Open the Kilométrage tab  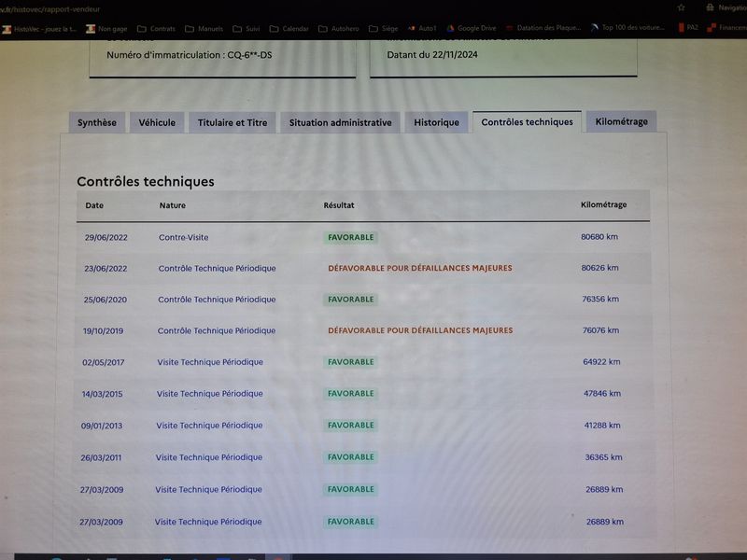coord(621,121)
